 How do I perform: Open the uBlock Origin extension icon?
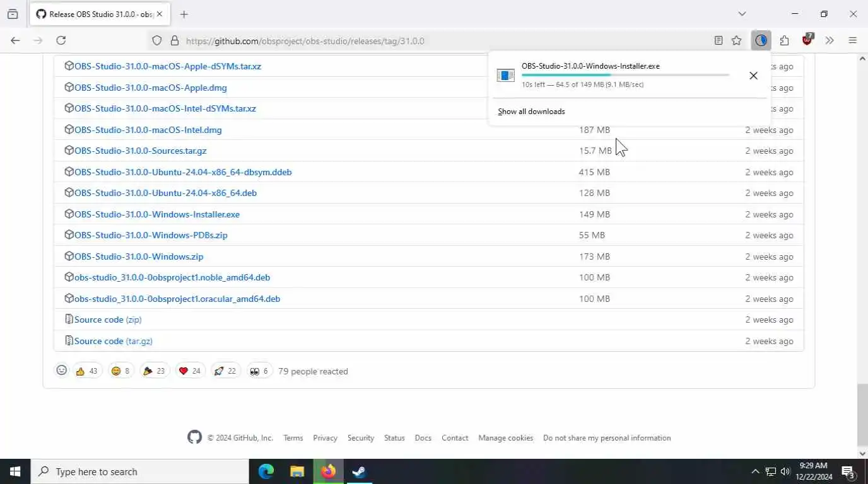click(x=807, y=40)
